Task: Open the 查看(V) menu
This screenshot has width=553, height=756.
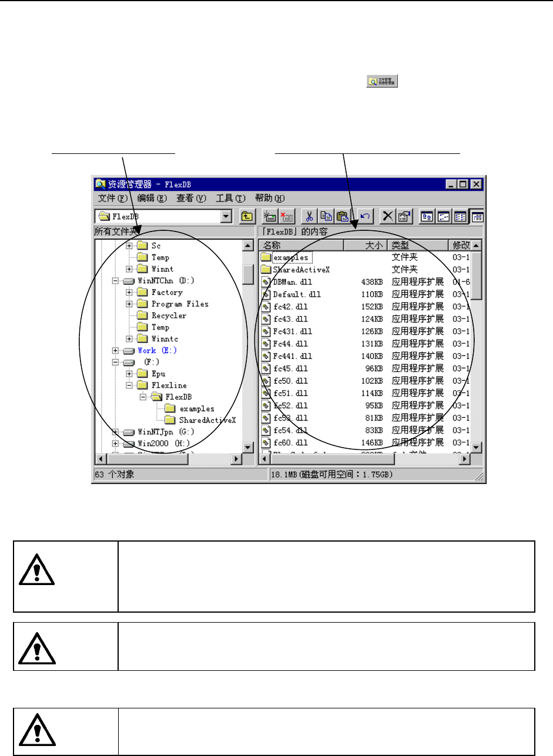Action: [x=192, y=198]
